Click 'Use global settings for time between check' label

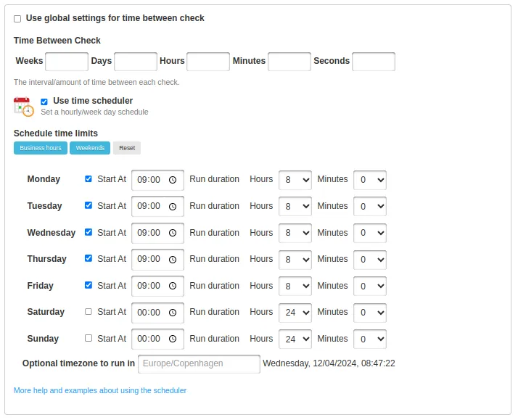pyautogui.click(x=115, y=18)
